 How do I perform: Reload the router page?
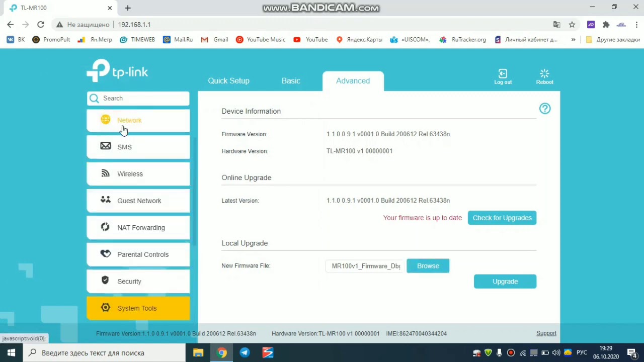pyautogui.click(x=41, y=25)
